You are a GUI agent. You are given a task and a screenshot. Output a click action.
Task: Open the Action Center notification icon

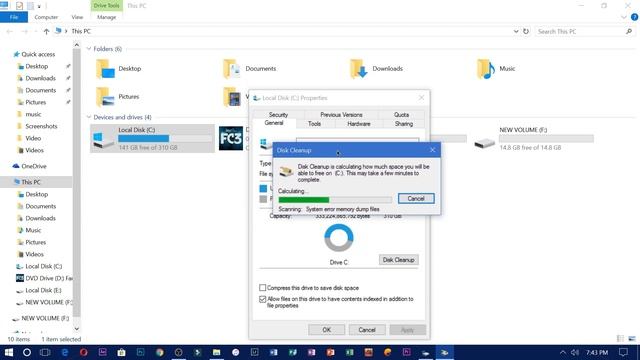(x=623, y=352)
